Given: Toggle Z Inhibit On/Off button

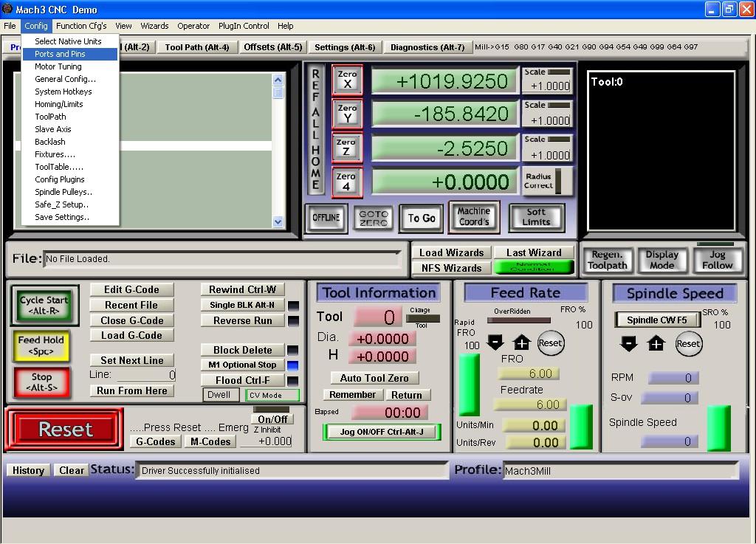Looking at the screenshot, I should [x=272, y=419].
